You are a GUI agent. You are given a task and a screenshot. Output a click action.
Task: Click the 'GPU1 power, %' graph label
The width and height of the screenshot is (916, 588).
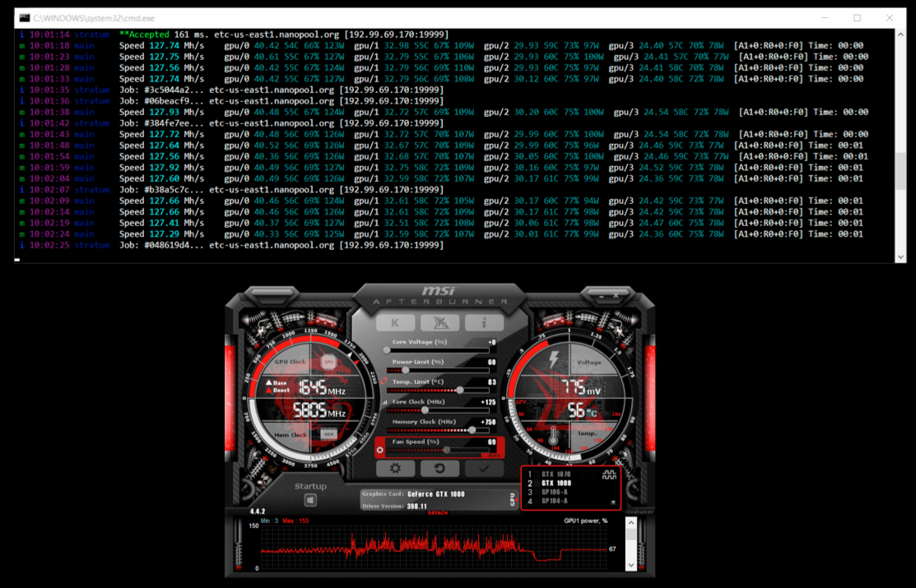point(585,521)
